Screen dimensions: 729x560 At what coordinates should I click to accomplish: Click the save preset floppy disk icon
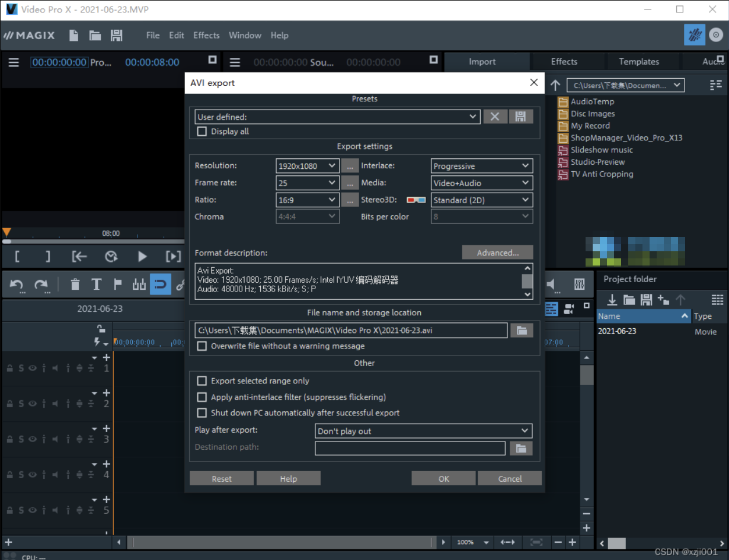tap(520, 117)
